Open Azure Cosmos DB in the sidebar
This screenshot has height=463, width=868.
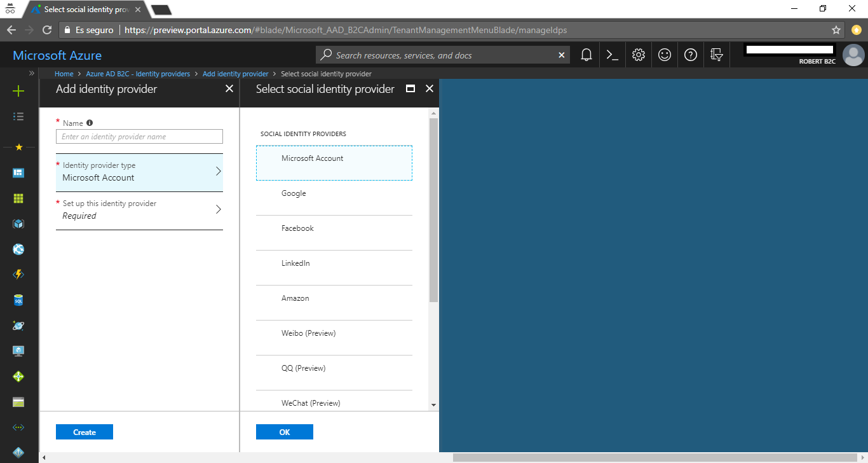point(18,325)
